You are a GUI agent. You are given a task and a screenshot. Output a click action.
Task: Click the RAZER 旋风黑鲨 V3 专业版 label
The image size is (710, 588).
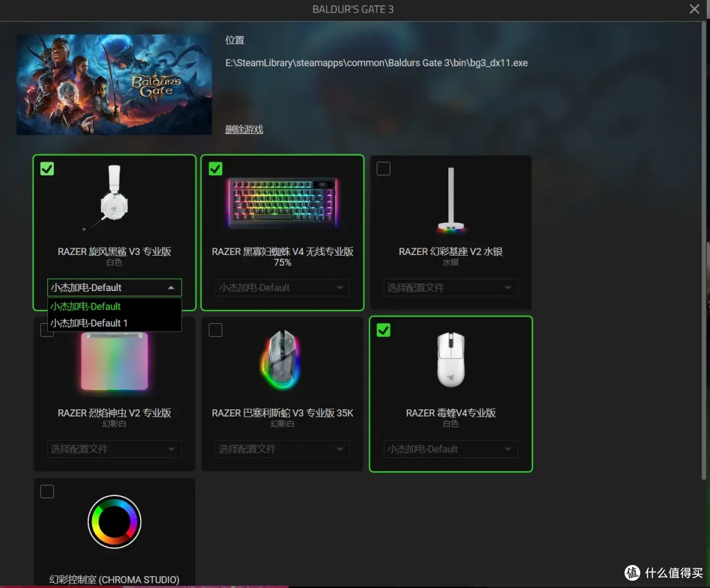114,251
